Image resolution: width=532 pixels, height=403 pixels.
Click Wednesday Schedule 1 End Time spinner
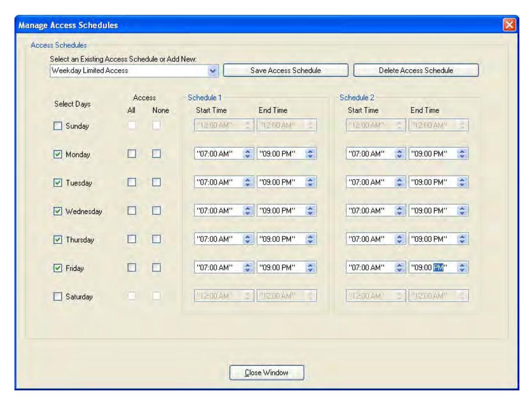[x=310, y=211]
